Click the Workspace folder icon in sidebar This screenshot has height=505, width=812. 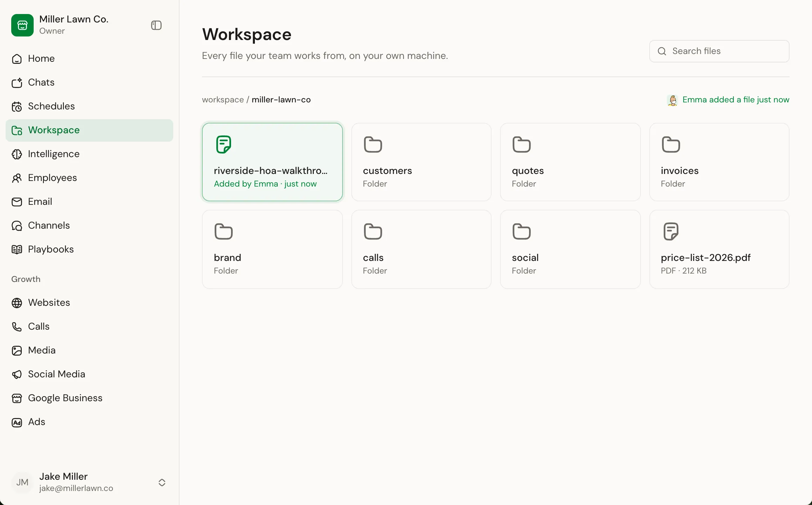[x=17, y=130]
